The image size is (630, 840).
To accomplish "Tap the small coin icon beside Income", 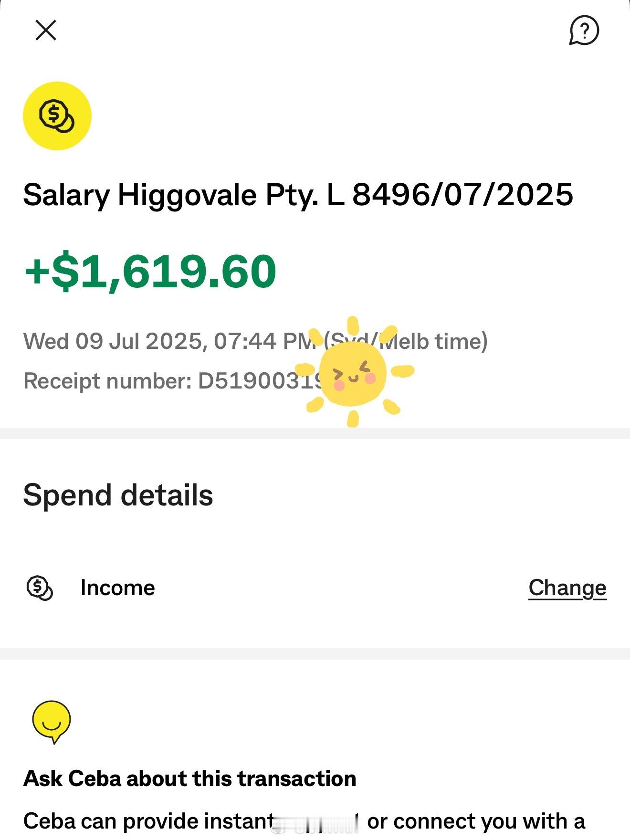I will [x=40, y=588].
